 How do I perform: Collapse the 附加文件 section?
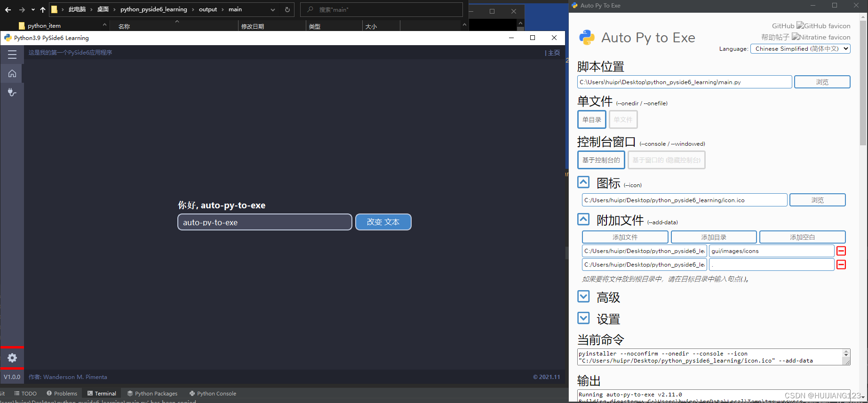tap(583, 219)
